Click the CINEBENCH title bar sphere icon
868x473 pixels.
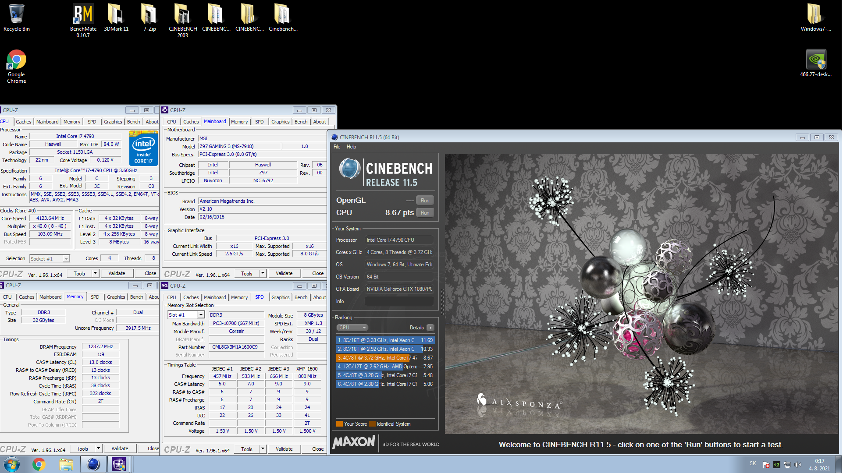coord(334,137)
